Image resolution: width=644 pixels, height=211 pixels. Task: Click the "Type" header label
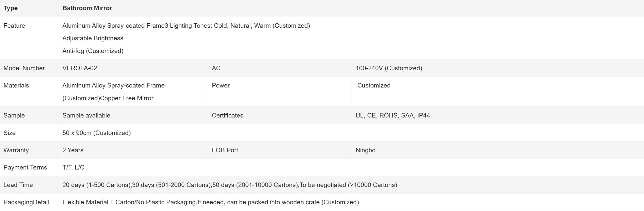(x=10, y=8)
